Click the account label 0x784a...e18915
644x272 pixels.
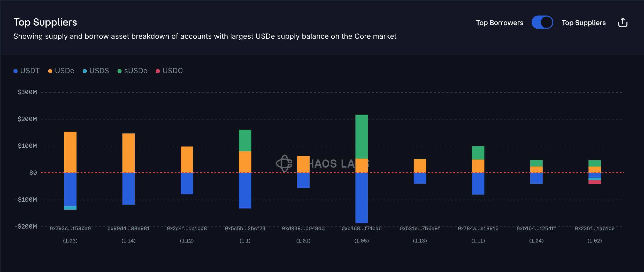478,229
